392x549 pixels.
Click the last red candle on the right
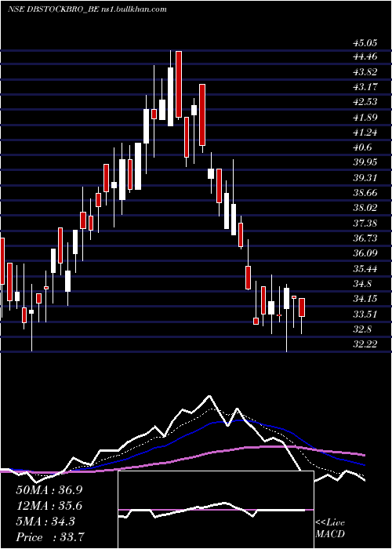302,307
